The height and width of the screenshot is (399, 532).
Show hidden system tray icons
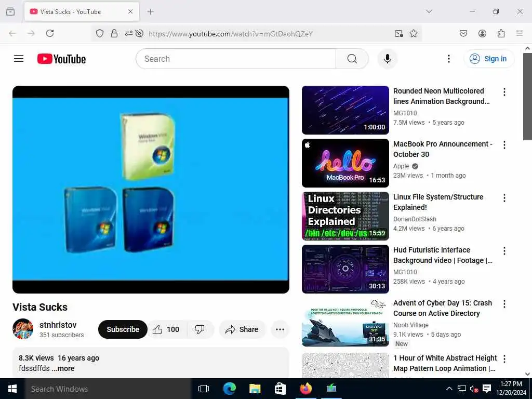449,389
